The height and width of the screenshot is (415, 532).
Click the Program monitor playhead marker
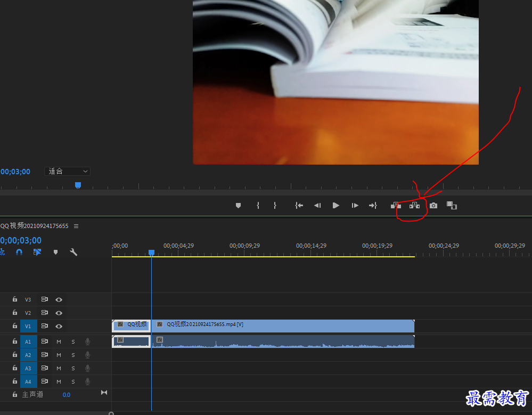tap(78, 185)
